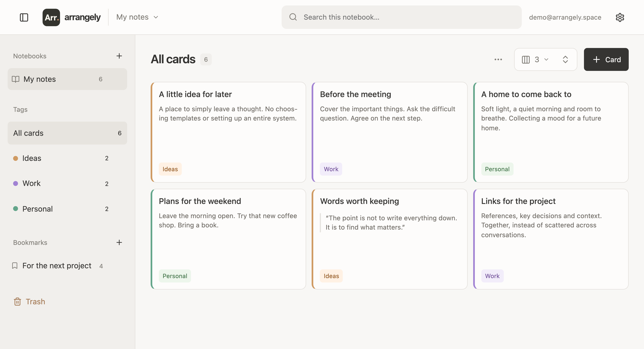Open the Trash link

29,302
